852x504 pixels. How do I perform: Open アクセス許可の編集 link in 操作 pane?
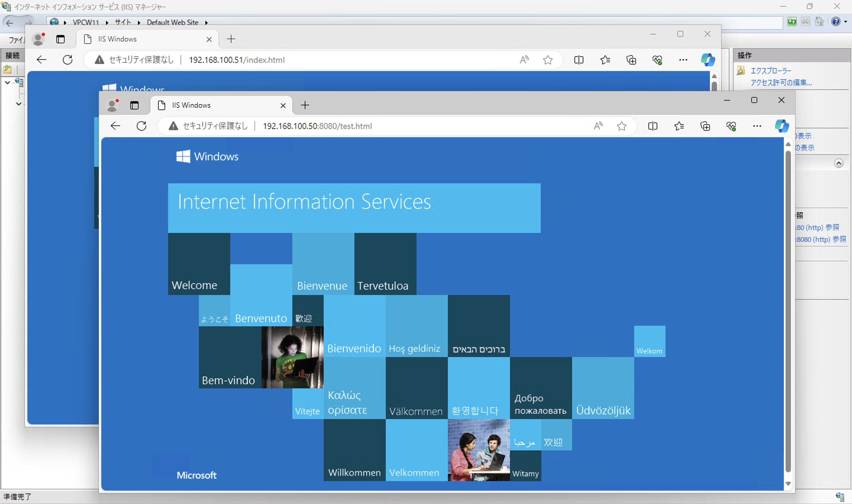coord(781,82)
